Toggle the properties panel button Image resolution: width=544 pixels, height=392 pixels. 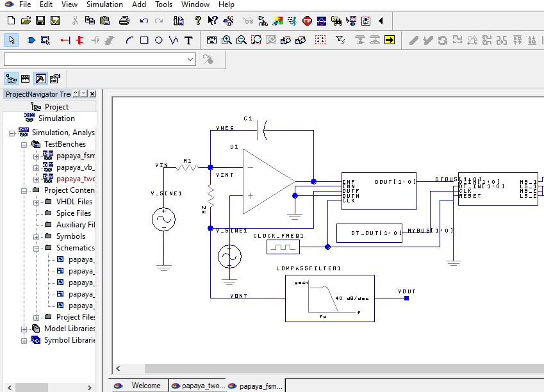click(x=55, y=79)
